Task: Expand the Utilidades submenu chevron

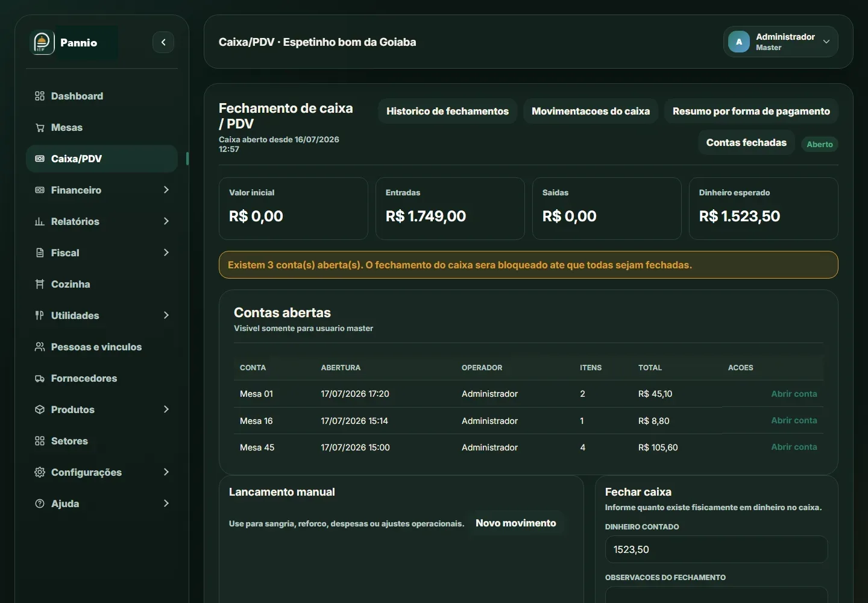Action: pyautogui.click(x=166, y=315)
